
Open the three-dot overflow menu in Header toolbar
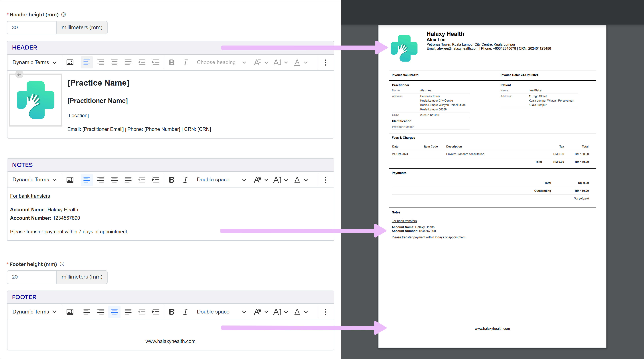click(326, 62)
